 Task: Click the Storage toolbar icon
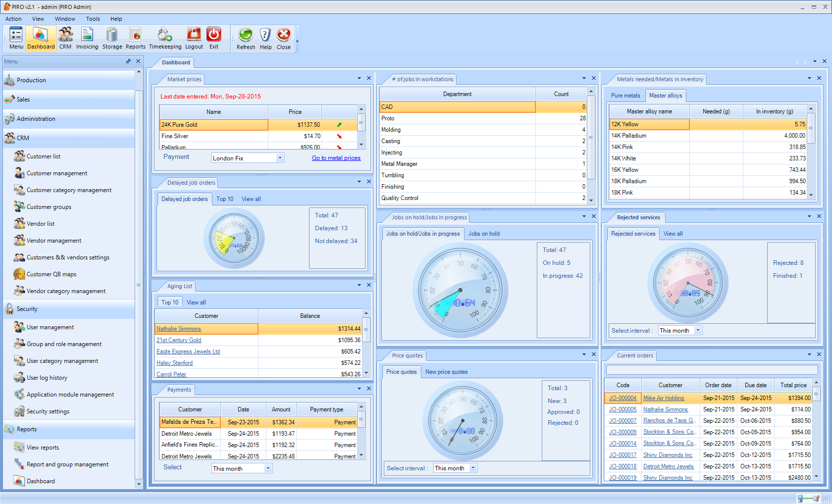click(112, 38)
